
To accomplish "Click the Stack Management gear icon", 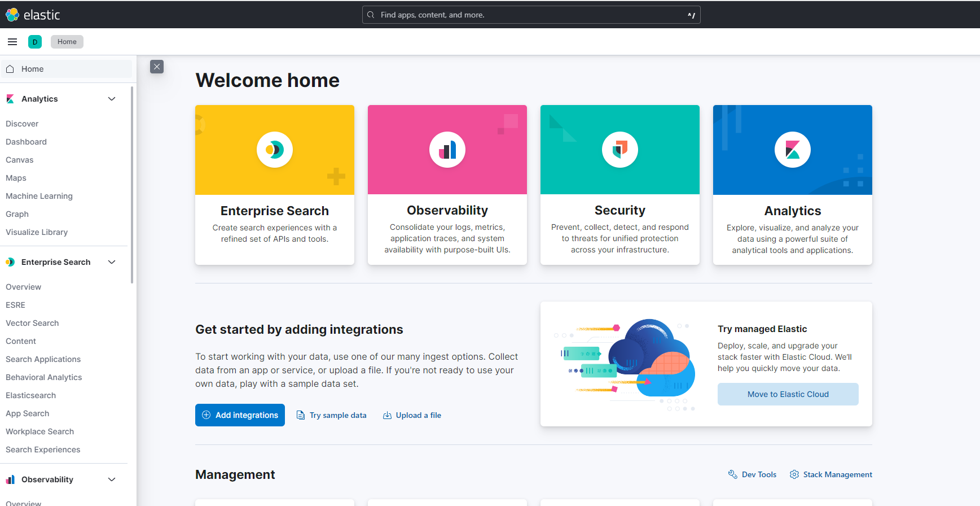I will (x=794, y=474).
